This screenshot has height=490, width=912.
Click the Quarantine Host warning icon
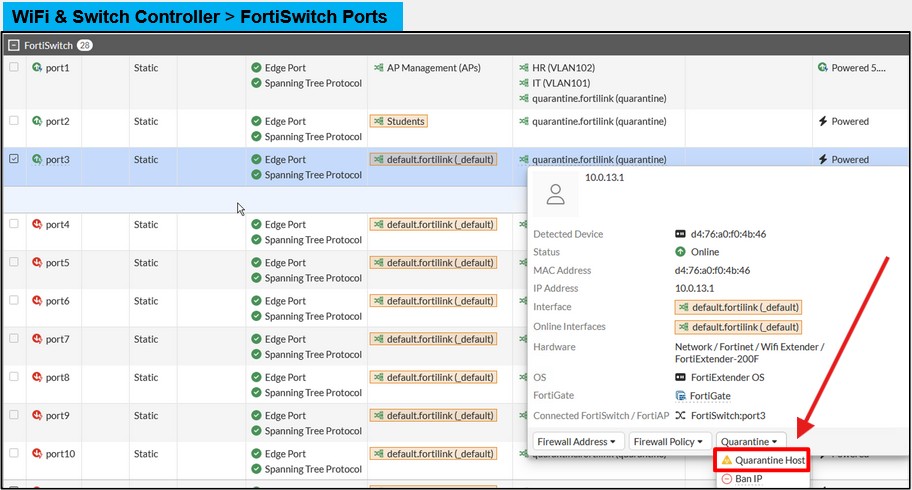[x=726, y=460]
